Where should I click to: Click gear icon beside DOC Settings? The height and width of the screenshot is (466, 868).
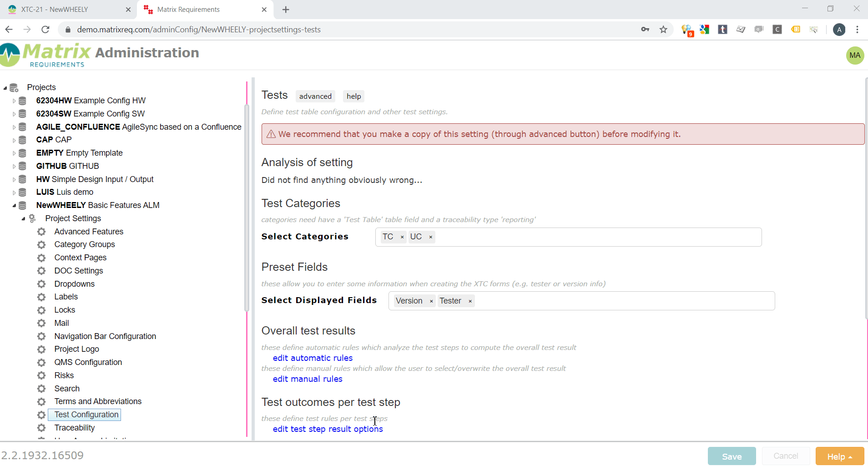[x=41, y=271]
